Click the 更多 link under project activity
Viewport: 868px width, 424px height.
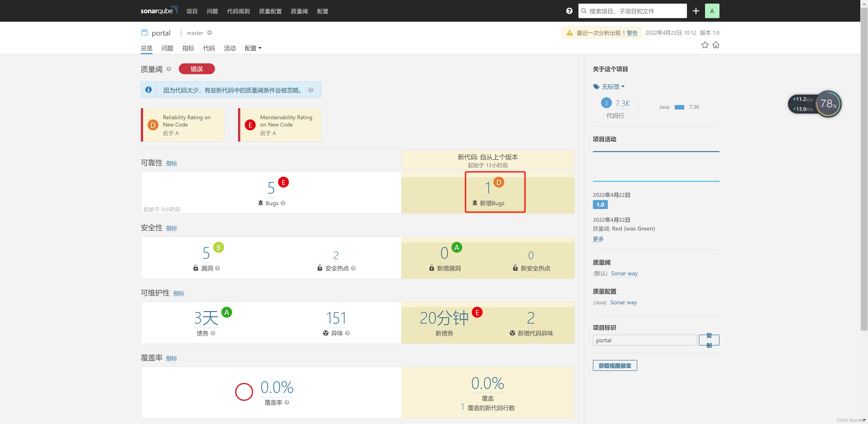(x=598, y=239)
